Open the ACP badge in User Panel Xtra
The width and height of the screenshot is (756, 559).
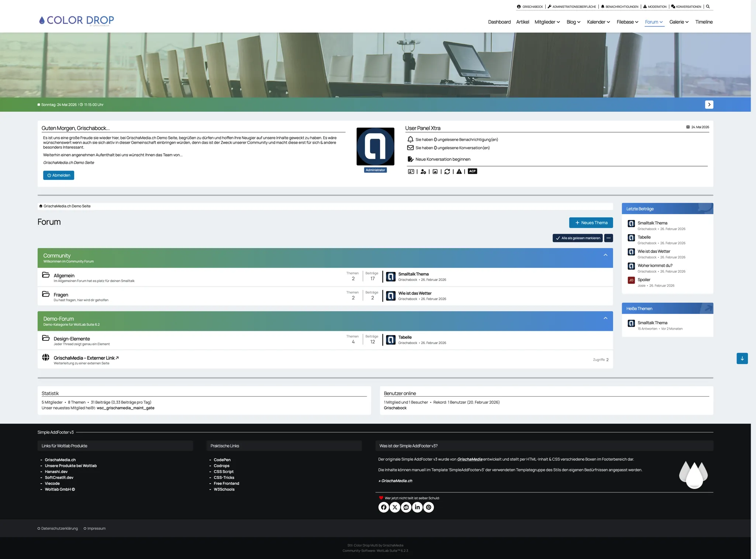tap(472, 171)
